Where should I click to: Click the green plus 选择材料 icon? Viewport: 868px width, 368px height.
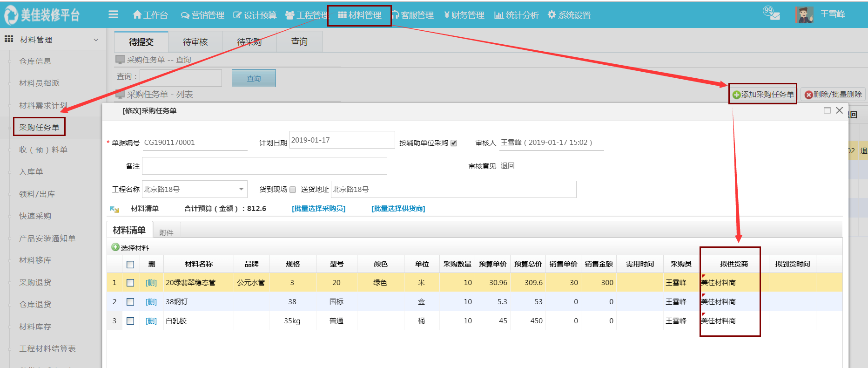pos(115,247)
